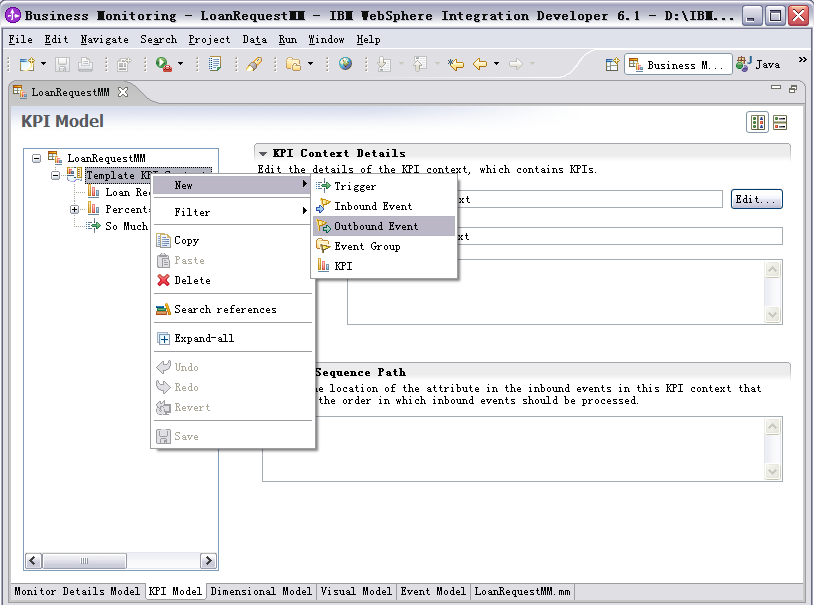Open the Project menu
This screenshot has width=814, height=605.
pyautogui.click(x=209, y=39)
